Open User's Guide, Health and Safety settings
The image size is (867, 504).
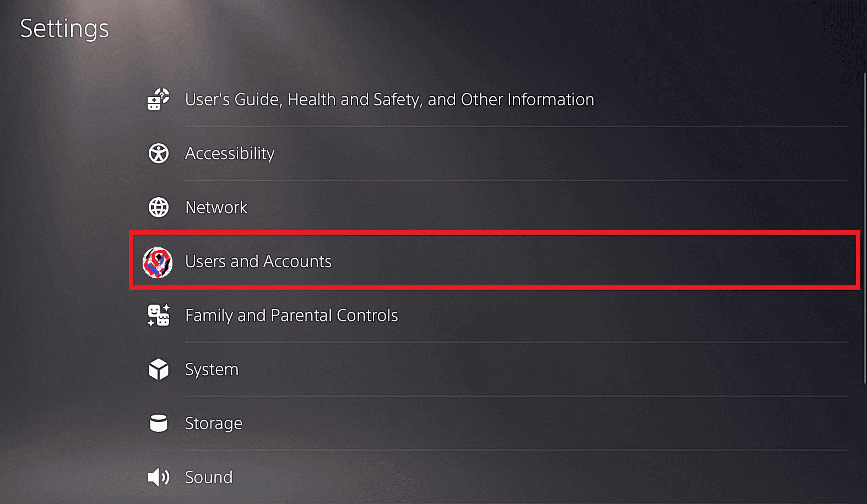tap(389, 100)
